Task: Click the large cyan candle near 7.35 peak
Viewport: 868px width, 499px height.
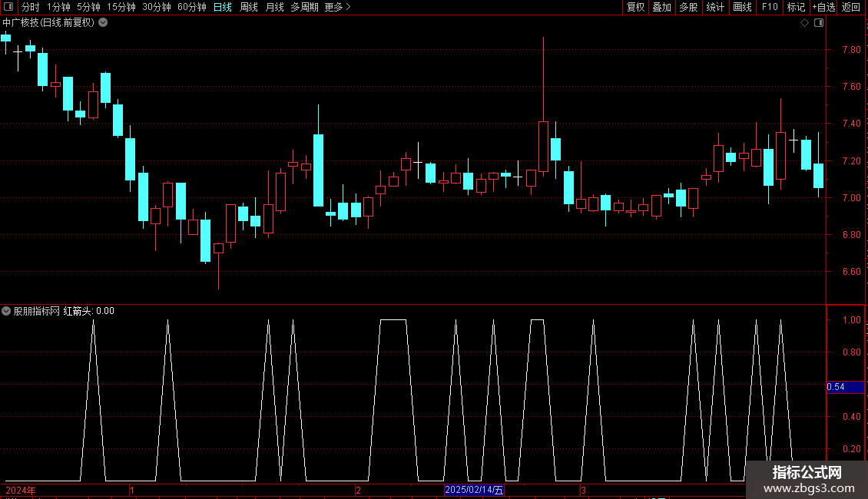Action: [318, 170]
